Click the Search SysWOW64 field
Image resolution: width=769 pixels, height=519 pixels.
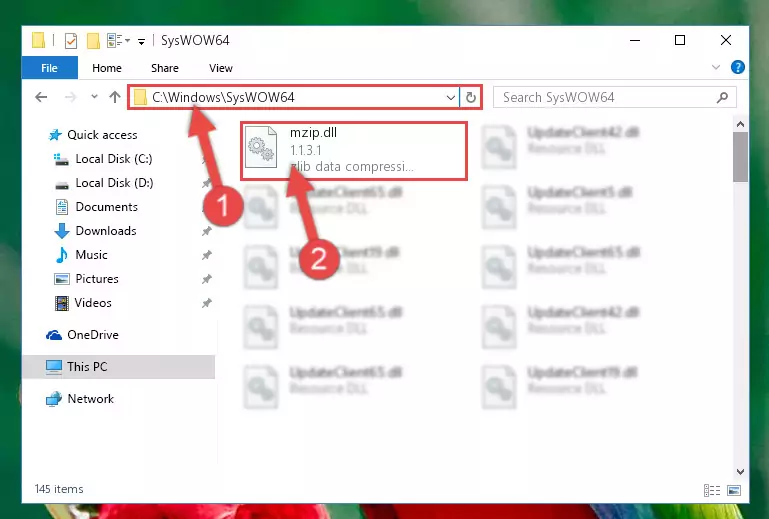pos(615,97)
